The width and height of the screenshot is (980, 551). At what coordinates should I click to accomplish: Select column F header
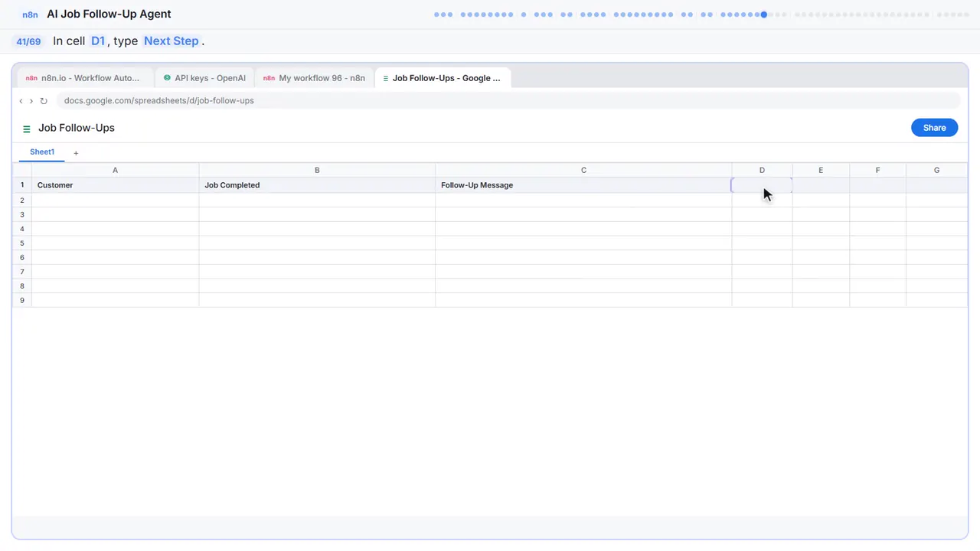point(877,171)
